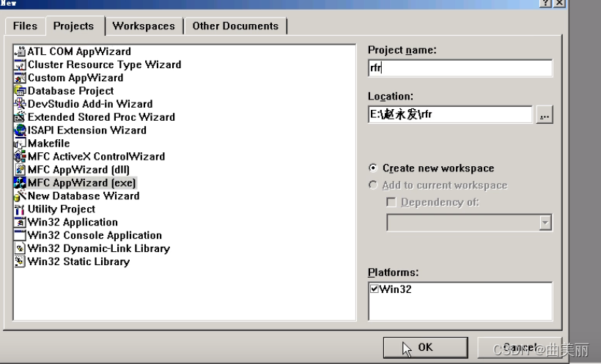
Task: Select the ATL COM AppWizard icon
Action: pos(20,51)
